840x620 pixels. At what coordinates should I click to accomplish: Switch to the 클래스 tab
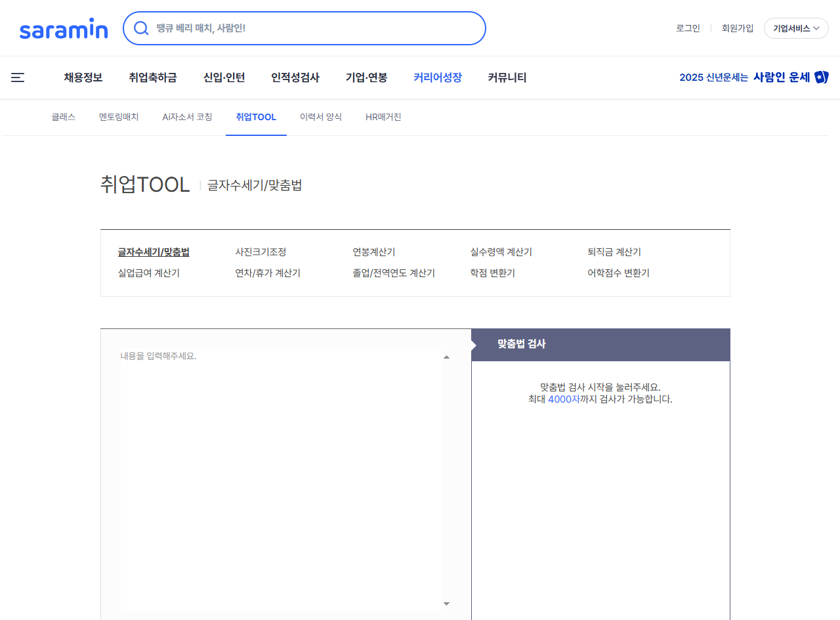pos(63,117)
